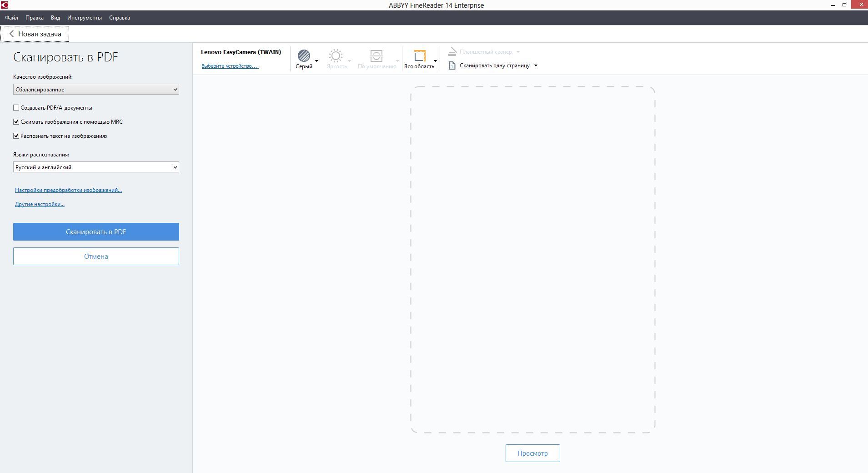
Task: Toggle Сжимать изображения с помощью MRC
Action: coord(16,122)
